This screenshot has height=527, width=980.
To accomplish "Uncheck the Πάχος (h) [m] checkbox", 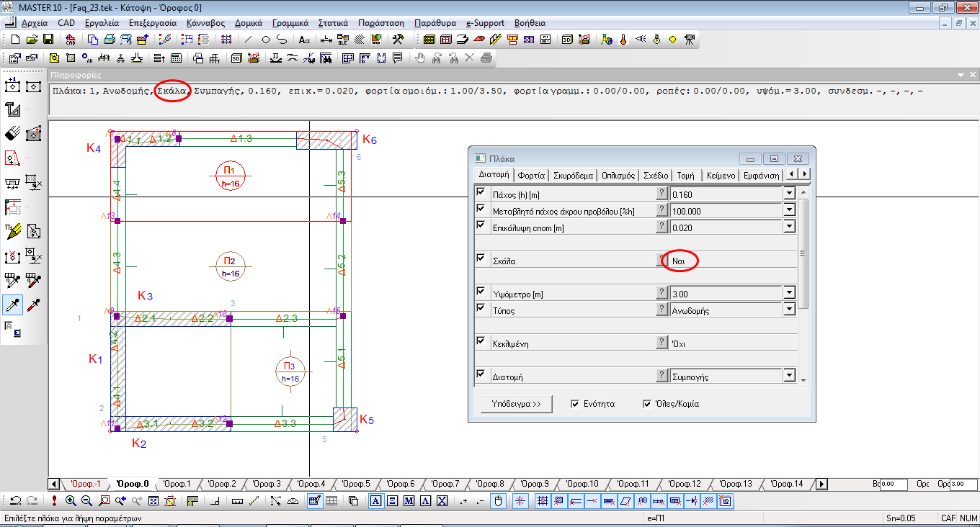I will click(x=481, y=193).
